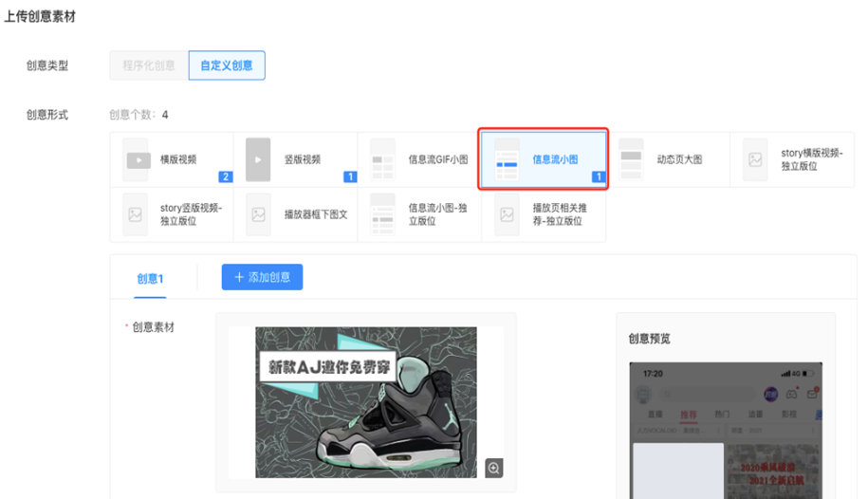Click the magnifier zoom icon on the sneaker image

pyautogui.click(x=494, y=468)
